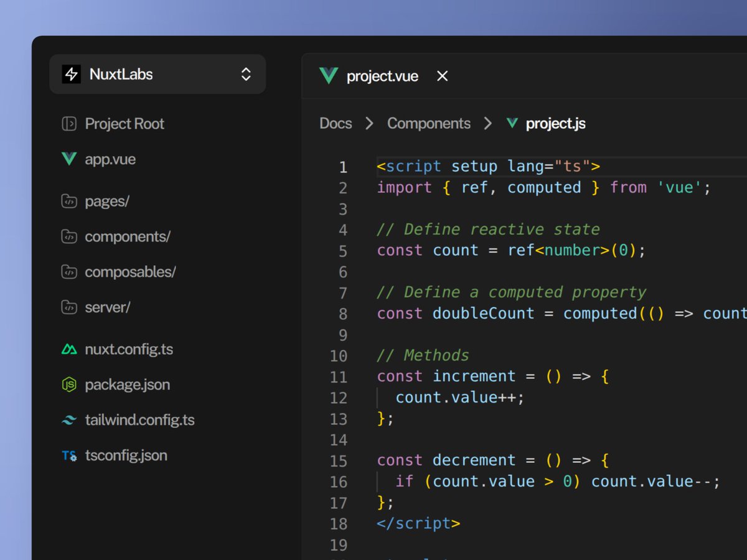Click the folder icon for components/
The image size is (747, 560).
click(68, 236)
